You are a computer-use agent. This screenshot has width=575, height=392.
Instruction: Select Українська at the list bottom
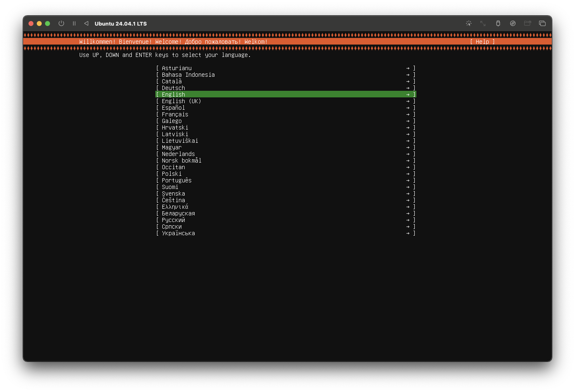pyautogui.click(x=178, y=233)
